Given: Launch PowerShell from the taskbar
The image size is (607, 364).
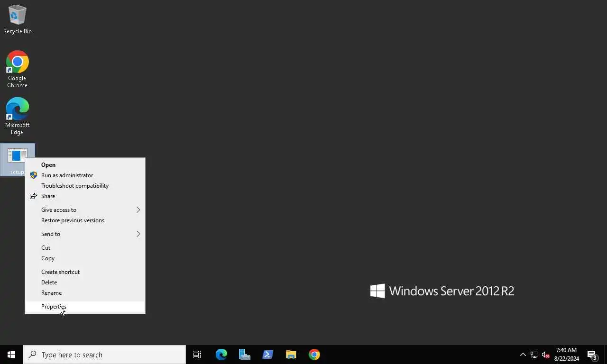Looking at the screenshot, I should 268,355.
